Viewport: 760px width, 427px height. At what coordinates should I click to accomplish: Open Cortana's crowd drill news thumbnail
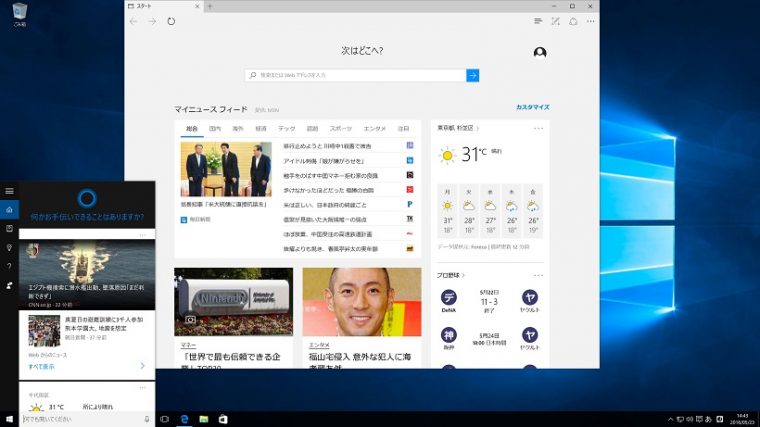[44, 331]
